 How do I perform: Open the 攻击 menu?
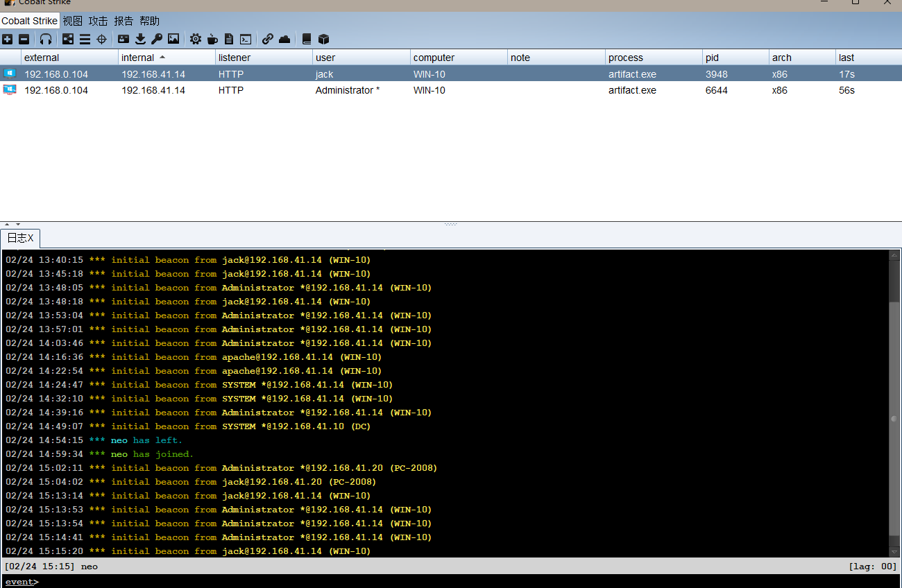(98, 21)
